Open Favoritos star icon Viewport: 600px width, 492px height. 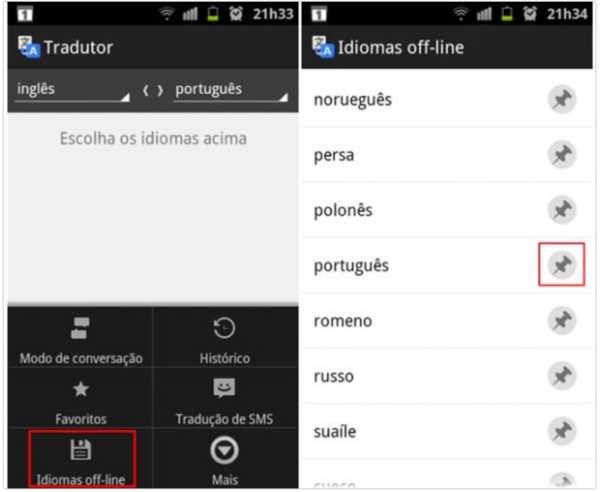[x=81, y=389]
